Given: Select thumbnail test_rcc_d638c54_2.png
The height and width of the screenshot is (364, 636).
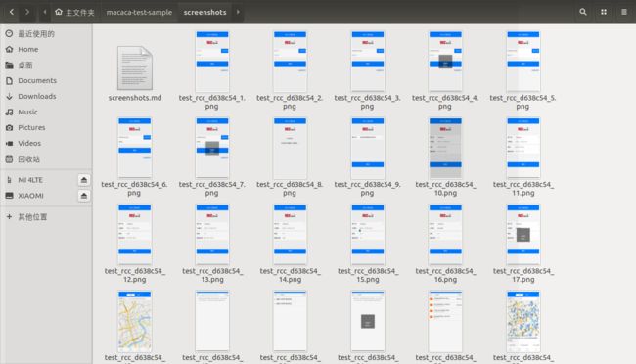Looking at the screenshot, I should click(290, 62).
